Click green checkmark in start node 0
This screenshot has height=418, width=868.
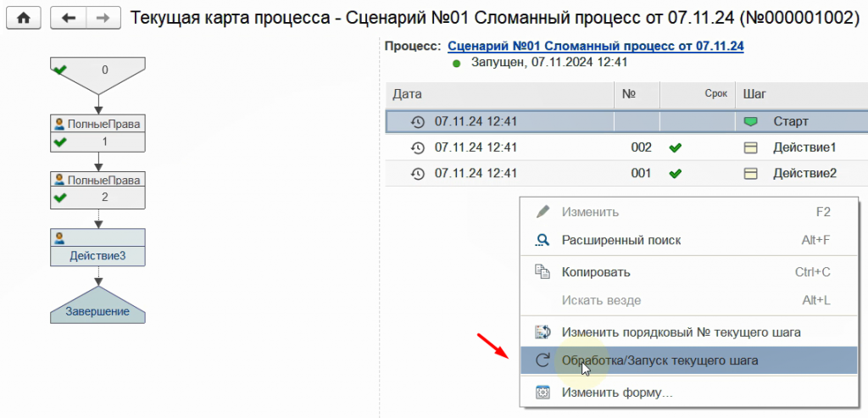tap(60, 70)
